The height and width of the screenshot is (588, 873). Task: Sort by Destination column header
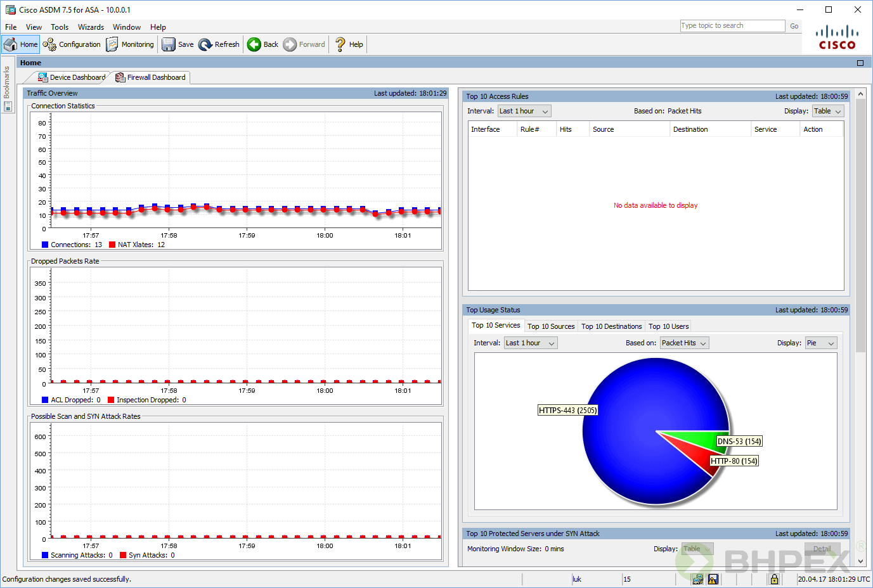tap(711, 129)
